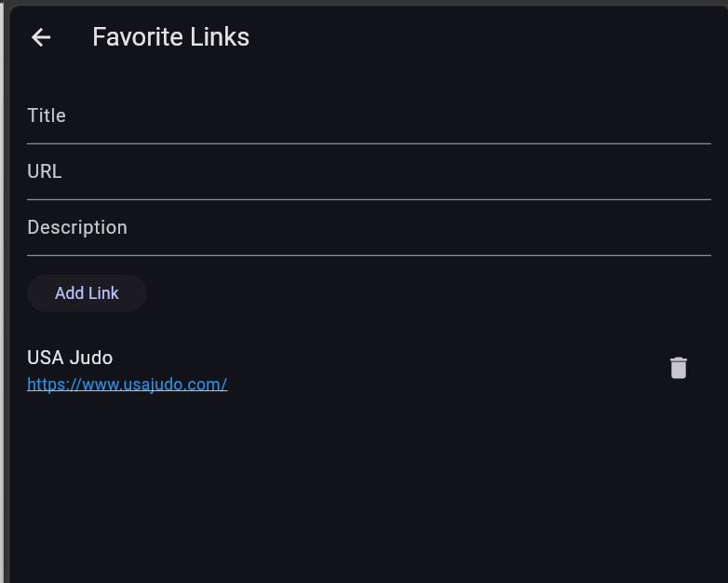728x583 pixels.
Task: Click the blank space right of Add Link
Action: click(x=429, y=293)
